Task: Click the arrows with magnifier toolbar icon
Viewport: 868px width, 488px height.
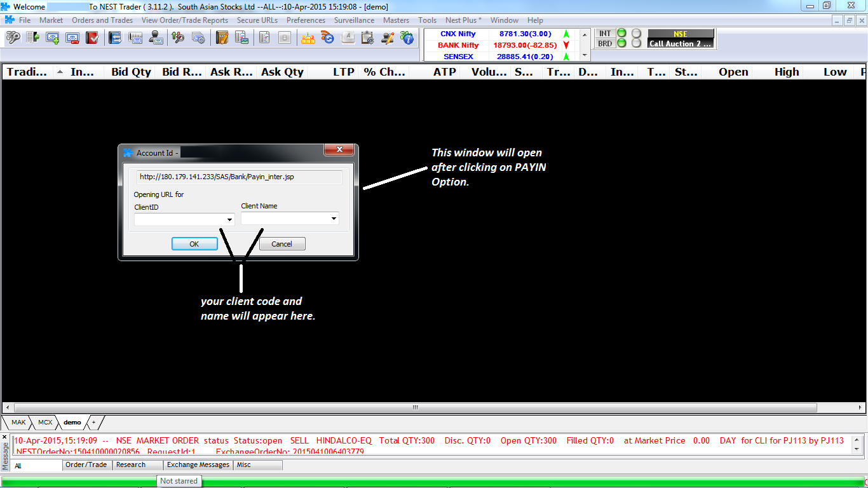Action: pyautogui.click(x=178, y=38)
